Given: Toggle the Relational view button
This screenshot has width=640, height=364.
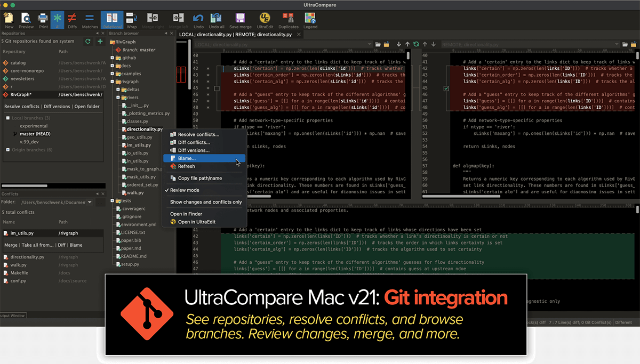Looking at the screenshot, I should click(112, 19).
